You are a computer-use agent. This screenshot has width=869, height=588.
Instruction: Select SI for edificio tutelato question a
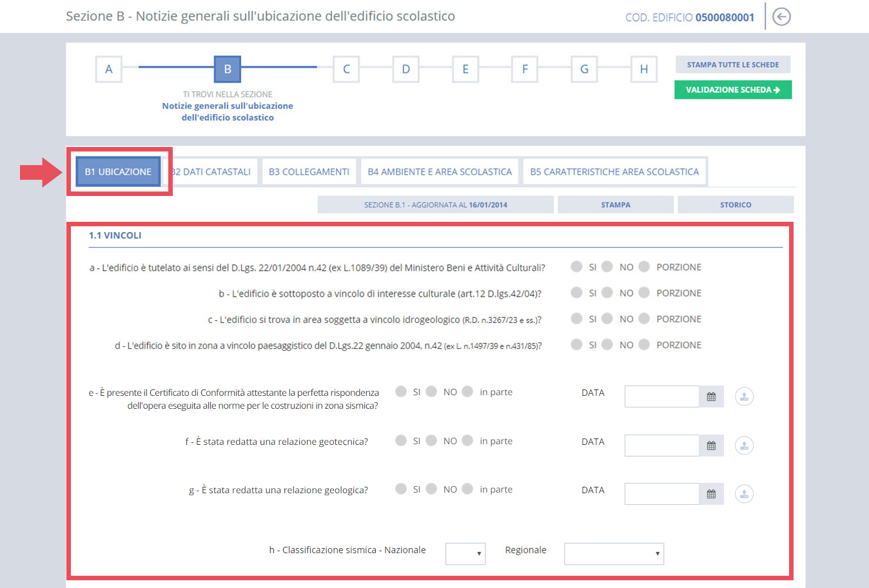pyautogui.click(x=577, y=267)
